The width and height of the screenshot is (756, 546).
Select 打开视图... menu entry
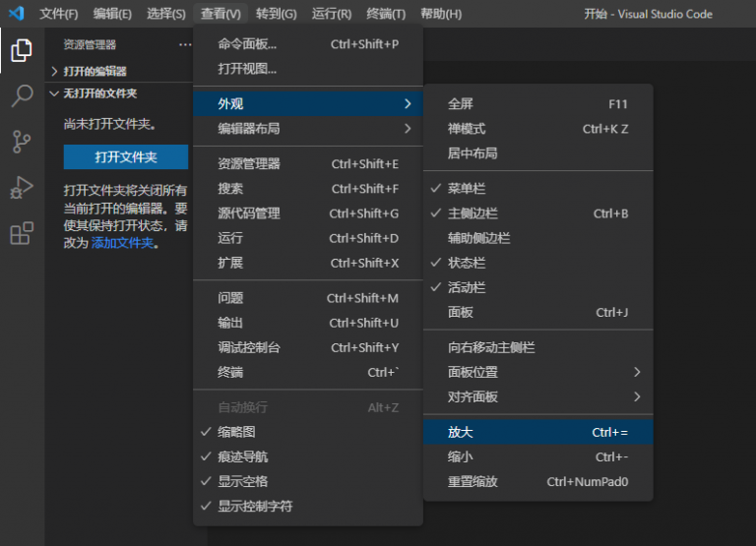[x=308, y=69]
